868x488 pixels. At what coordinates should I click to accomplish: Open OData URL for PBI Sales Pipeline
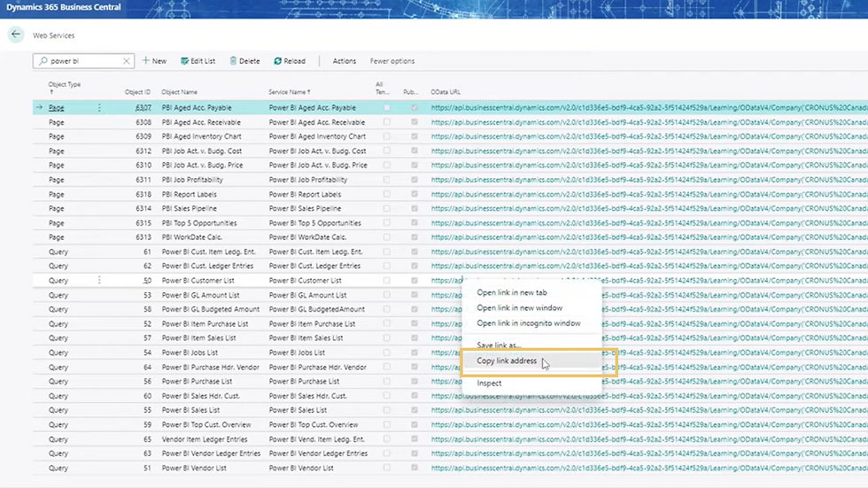pos(649,209)
